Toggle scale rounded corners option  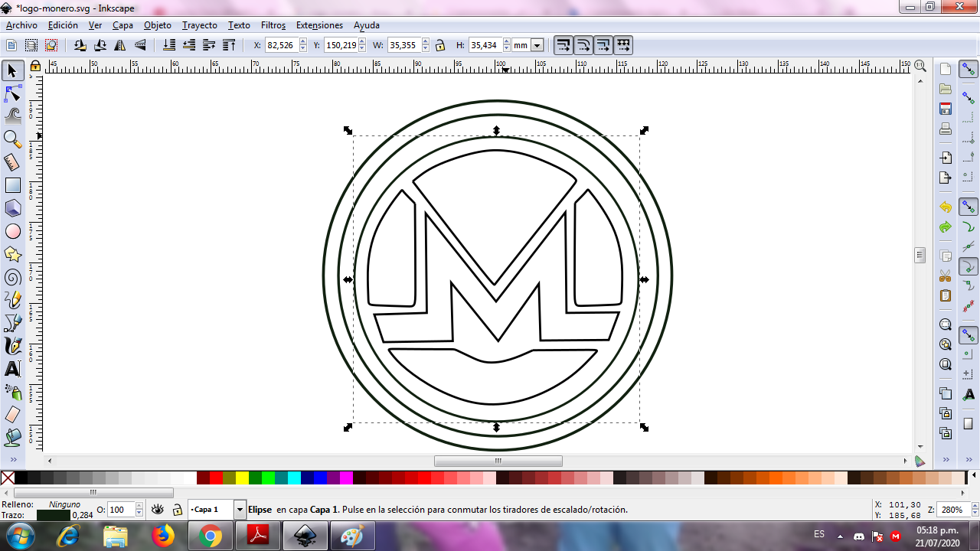(583, 45)
